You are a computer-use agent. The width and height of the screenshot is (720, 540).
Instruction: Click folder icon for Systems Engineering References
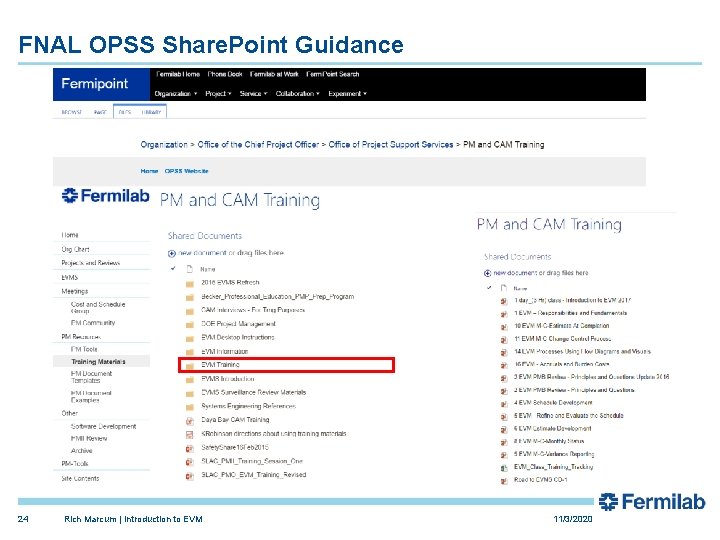[190, 407]
